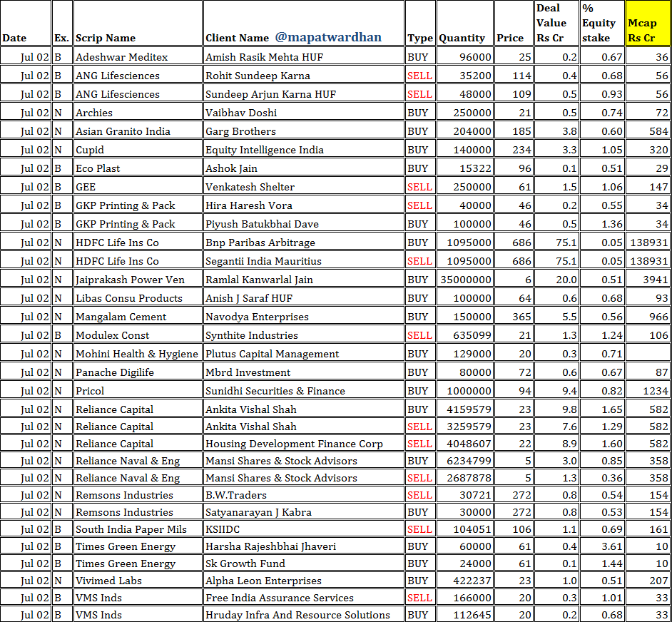
Task: Select the Pricol scrip cell
Action: click(x=138, y=390)
